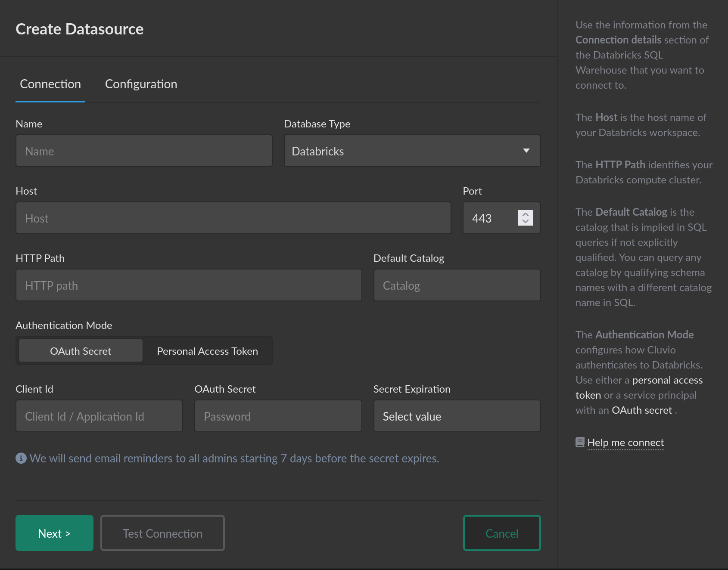Click the email reminders info text
The width and height of the screenshot is (728, 570).
pos(234,458)
